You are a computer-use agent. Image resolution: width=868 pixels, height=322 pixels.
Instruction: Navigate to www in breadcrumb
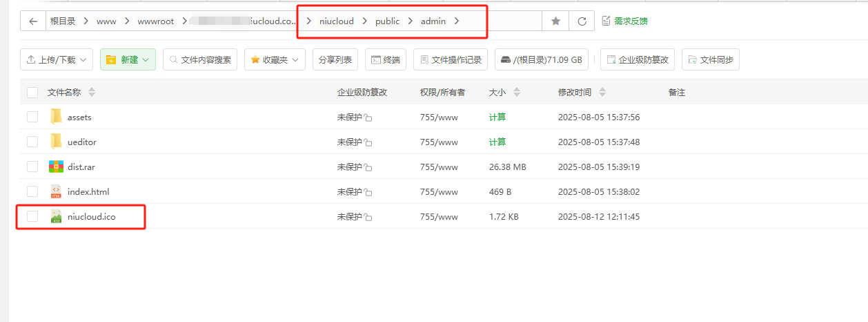tap(106, 21)
